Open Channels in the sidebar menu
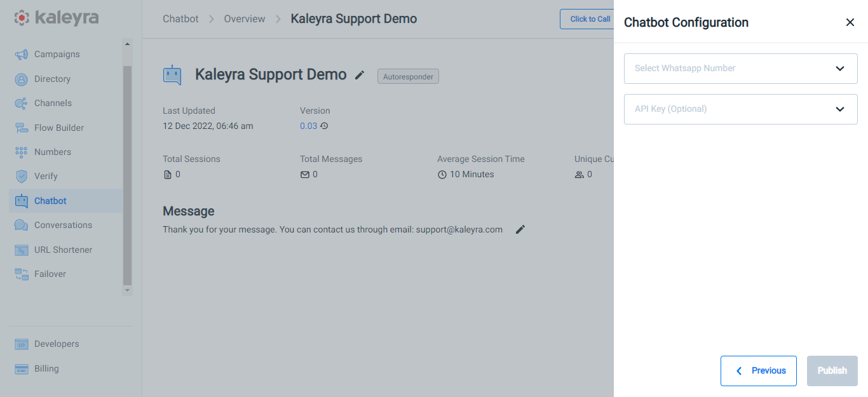 [65, 104]
